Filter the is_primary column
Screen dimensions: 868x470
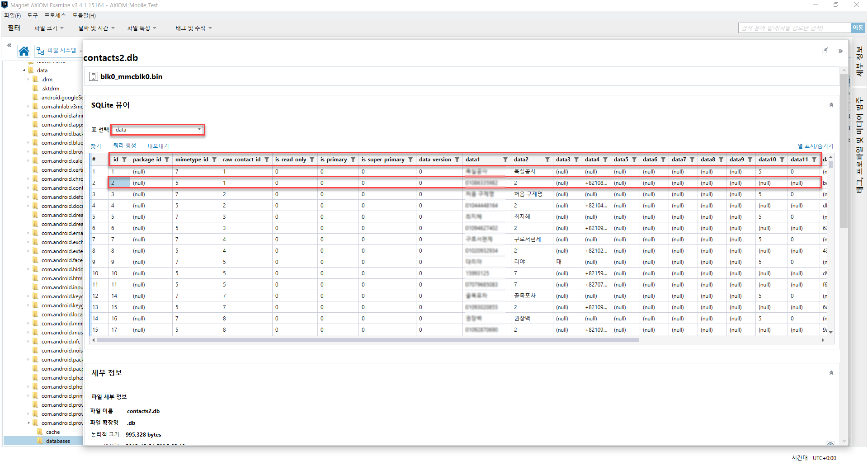(x=353, y=160)
